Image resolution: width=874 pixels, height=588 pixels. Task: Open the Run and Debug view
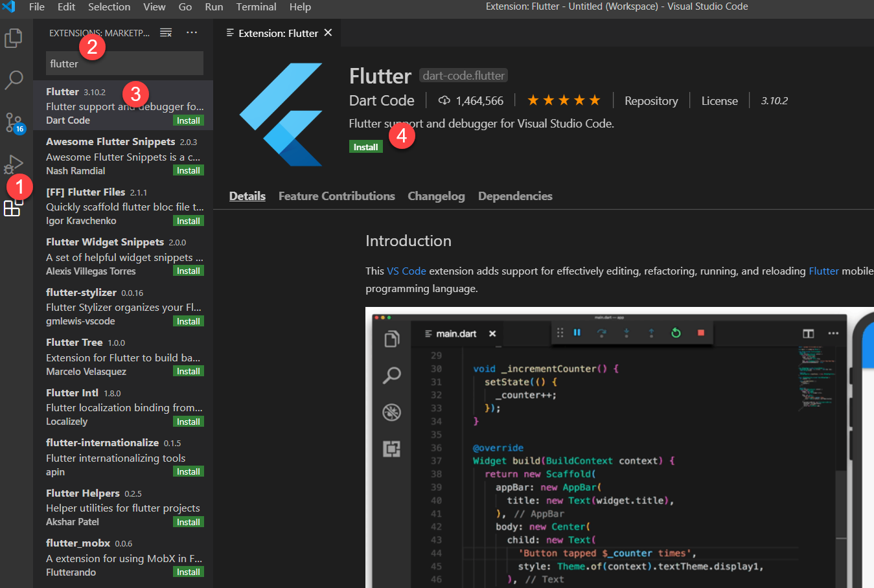pyautogui.click(x=14, y=164)
